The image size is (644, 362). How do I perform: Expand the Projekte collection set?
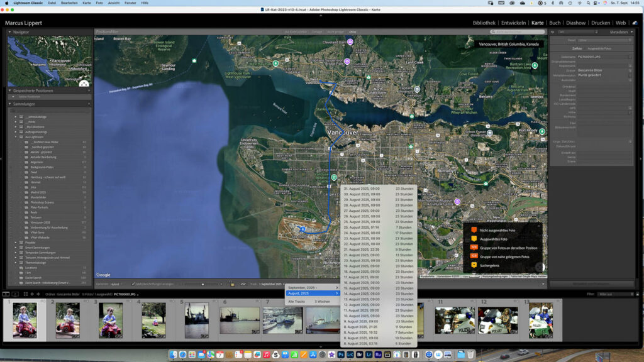tap(16, 243)
